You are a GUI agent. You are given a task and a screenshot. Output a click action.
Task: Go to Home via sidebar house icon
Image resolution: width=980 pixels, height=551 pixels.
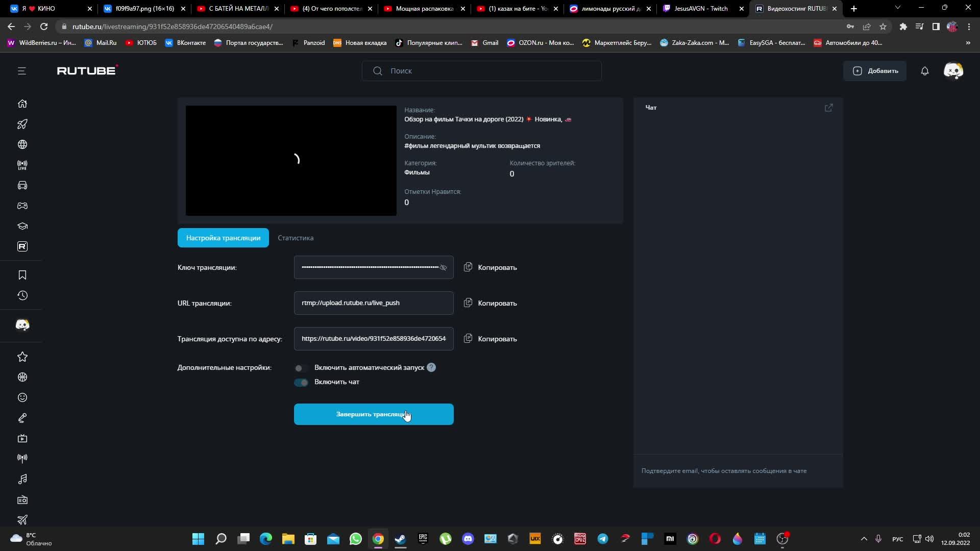pos(22,104)
